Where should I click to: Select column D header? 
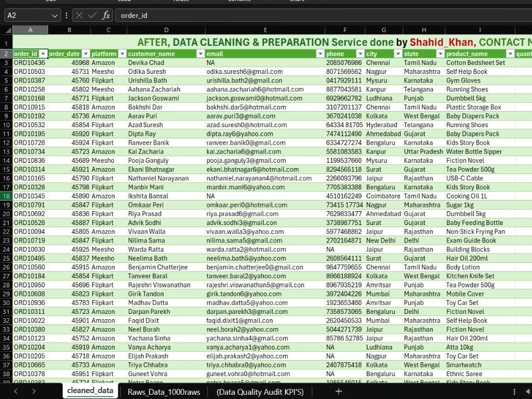(x=166, y=30)
